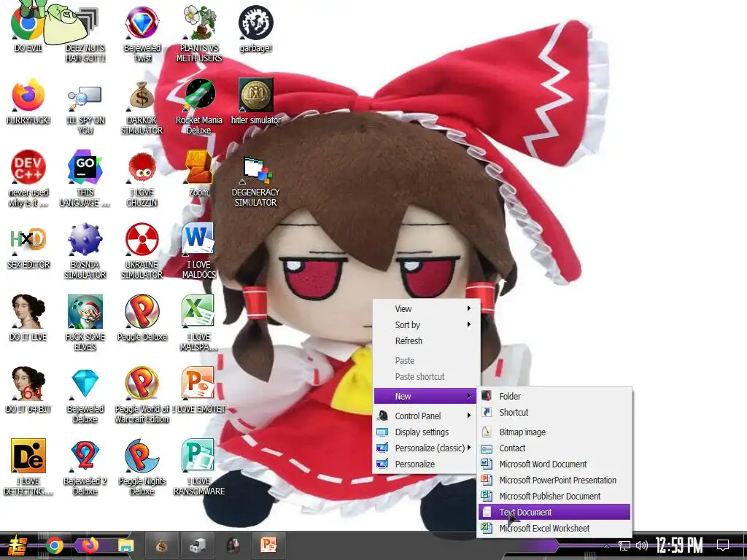The width and height of the screenshot is (747, 560).
Task: Create a new Microsoft Word Document
Action: [554, 464]
